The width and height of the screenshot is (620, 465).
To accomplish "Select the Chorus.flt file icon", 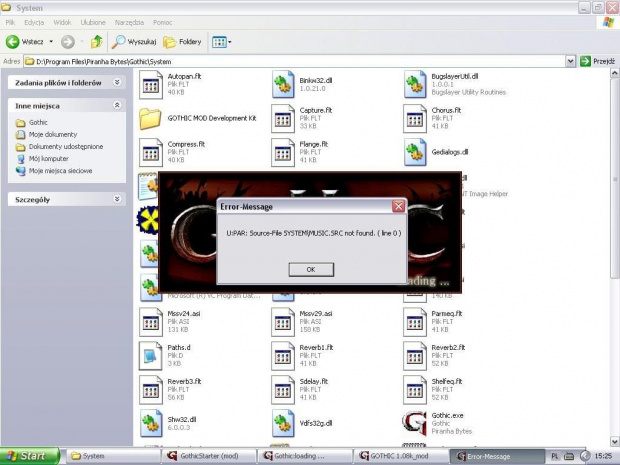I will point(415,119).
